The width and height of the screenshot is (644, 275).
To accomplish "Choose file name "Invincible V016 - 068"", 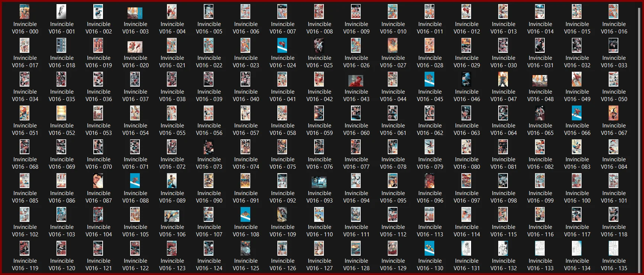I will (x=25, y=163).
